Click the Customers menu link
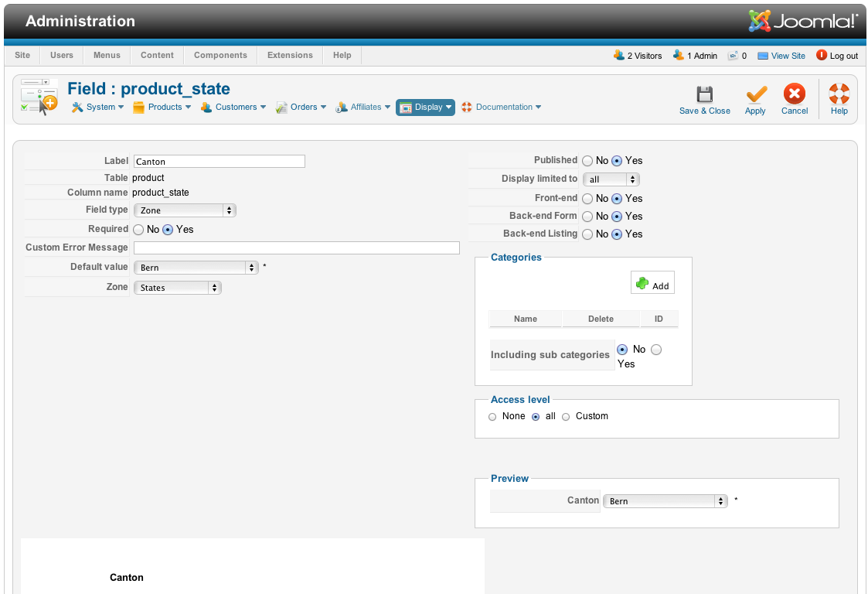Viewport: 868px width, 594px height. click(237, 107)
